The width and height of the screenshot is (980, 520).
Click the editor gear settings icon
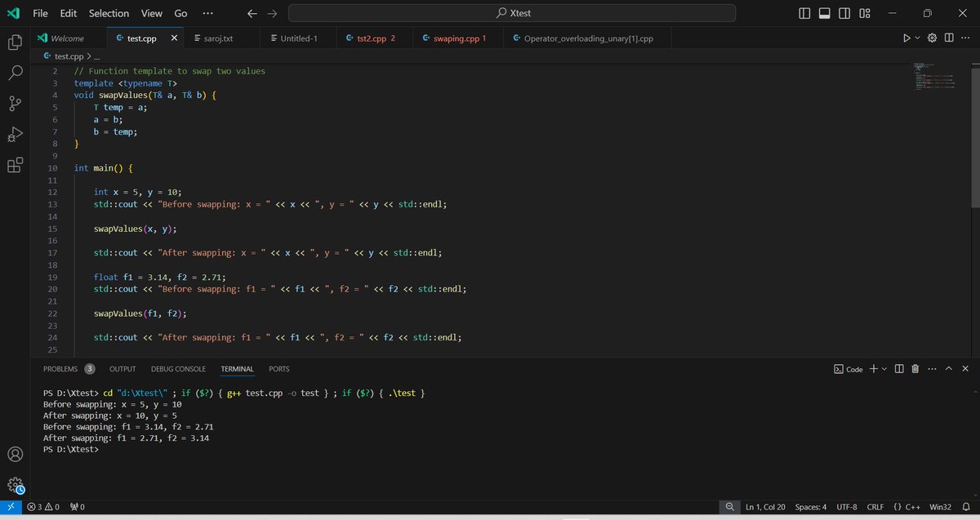[x=932, y=38]
